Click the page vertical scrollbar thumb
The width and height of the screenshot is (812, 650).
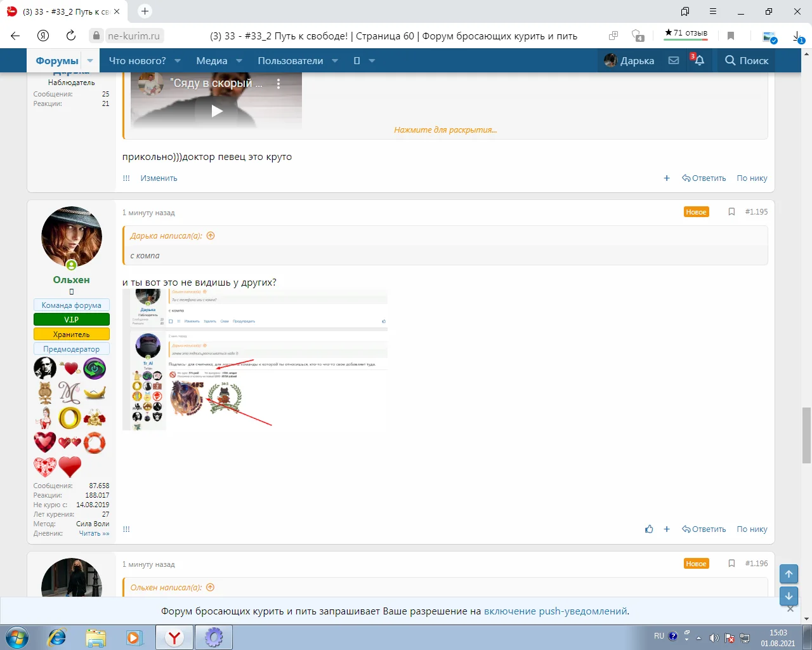pos(806,435)
